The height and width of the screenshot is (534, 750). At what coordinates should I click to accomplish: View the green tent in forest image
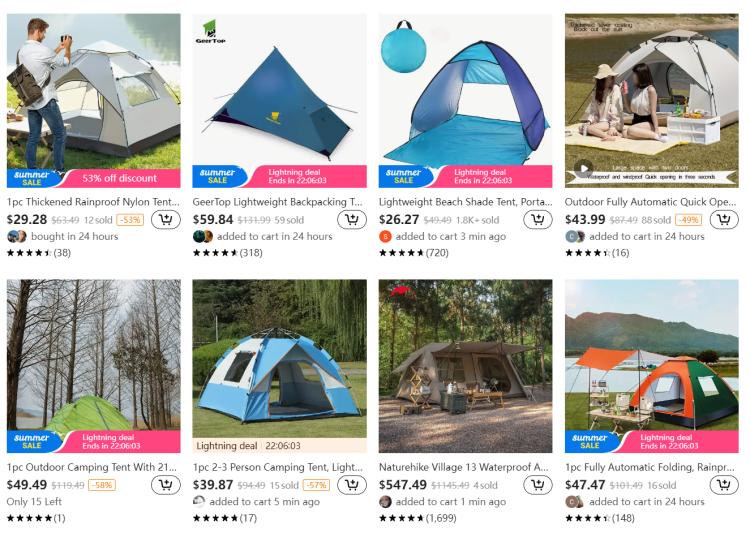[x=94, y=355]
